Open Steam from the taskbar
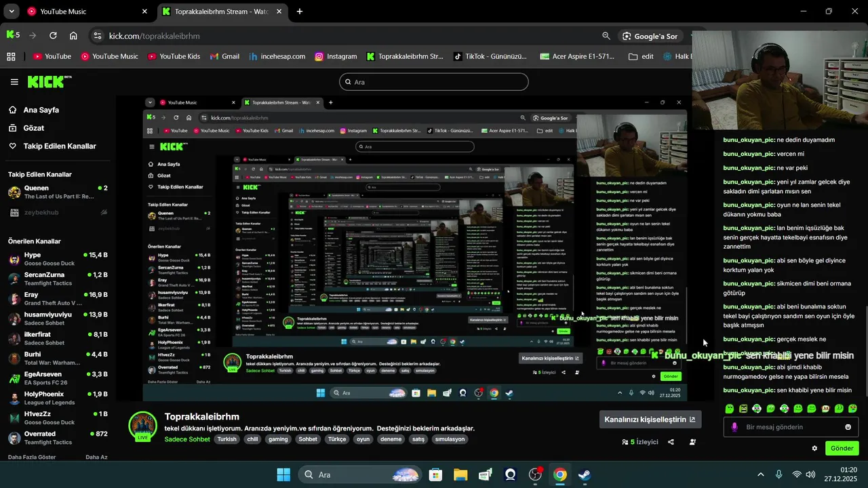The width and height of the screenshot is (868, 488). [x=585, y=474]
